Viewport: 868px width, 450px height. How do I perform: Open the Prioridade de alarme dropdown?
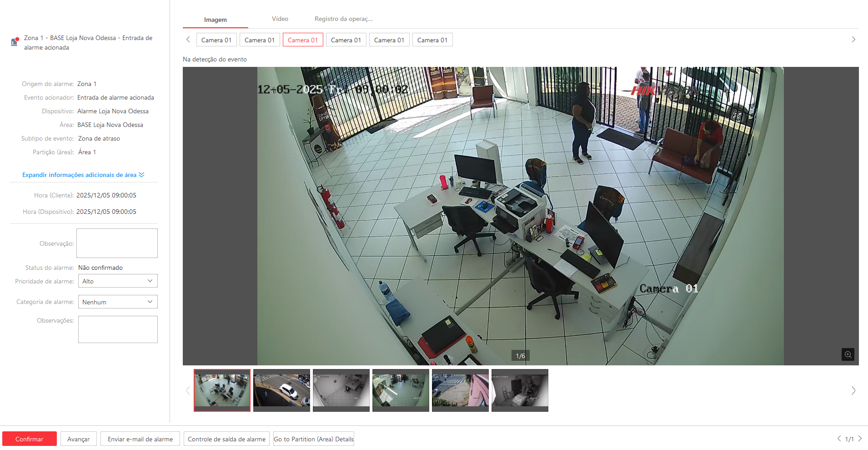point(118,281)
